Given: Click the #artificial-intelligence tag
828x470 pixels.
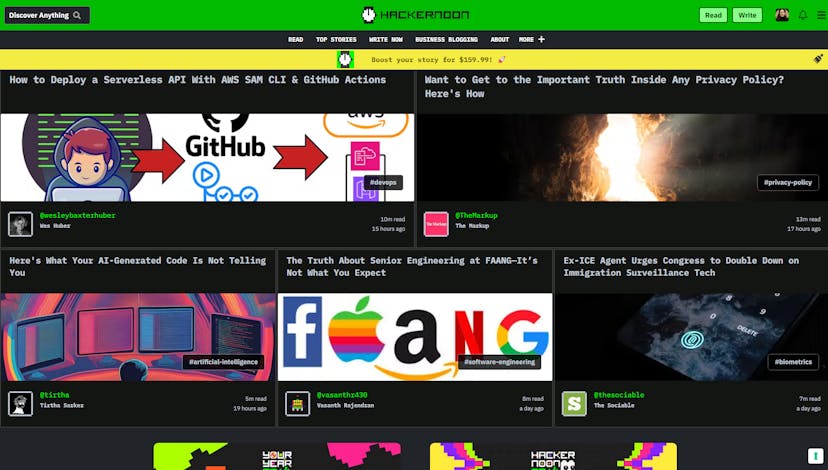Looking at the screenshot, I should (223, 362).
